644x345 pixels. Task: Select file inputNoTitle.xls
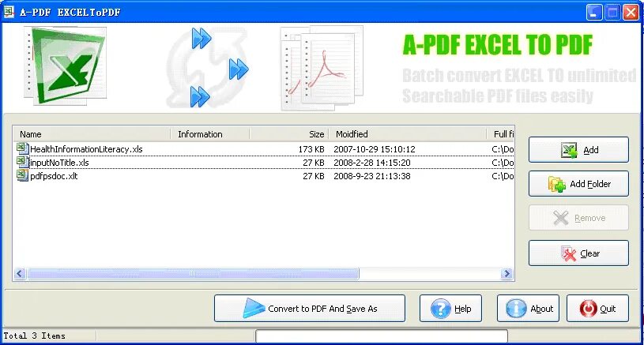coord(59,163)
